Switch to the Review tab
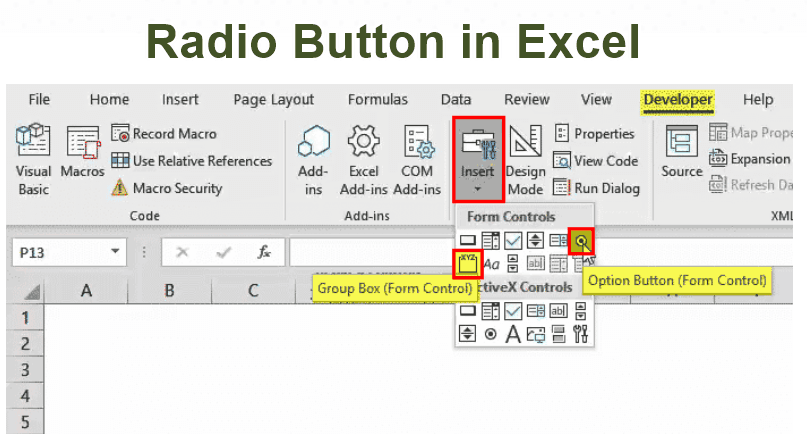This screenshot has height=434, width=807. click(x=527, y=99)
